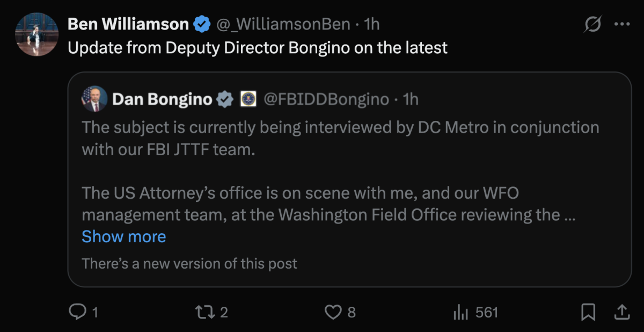Open the quoted post body text
This screenshot has height=332, width=644.
[340, 171]
